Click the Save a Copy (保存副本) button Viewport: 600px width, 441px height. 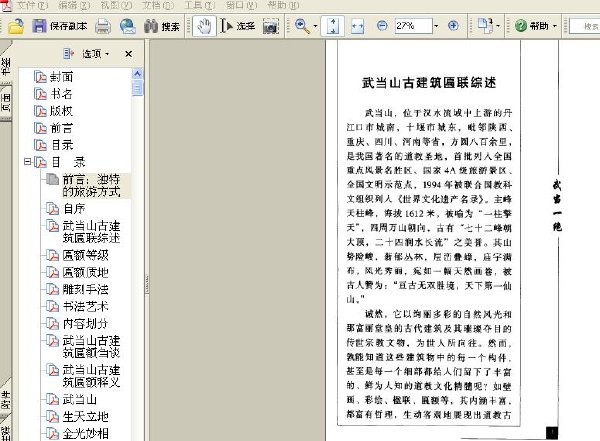pyautogui.click(x=59, y=26)
